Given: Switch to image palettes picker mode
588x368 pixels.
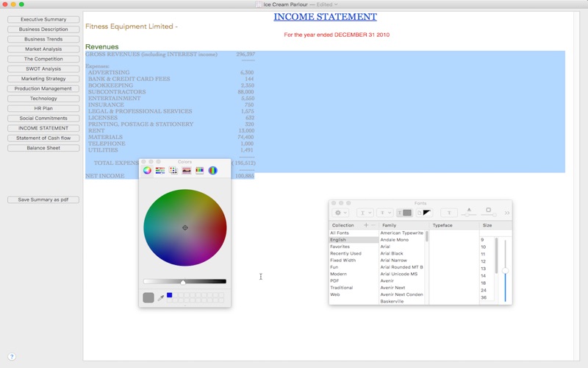Looking at the screenshot, I should (x=187, y=170).
